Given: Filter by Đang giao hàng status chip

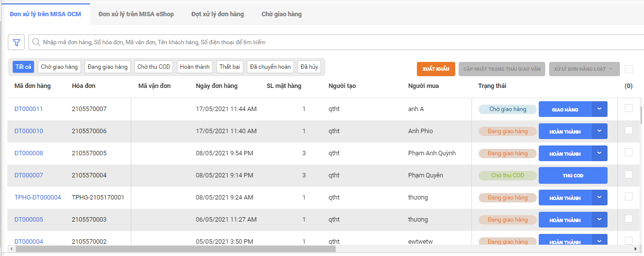Looking at the screenshot, I should [x=108, y=67].
